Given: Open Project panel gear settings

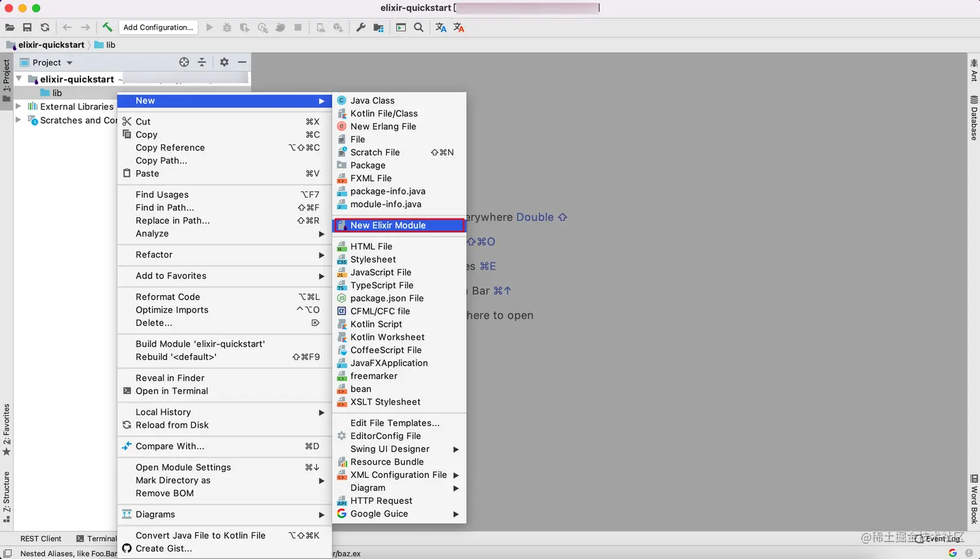Looking at the screenshot, I should click(x=224, y=62).
